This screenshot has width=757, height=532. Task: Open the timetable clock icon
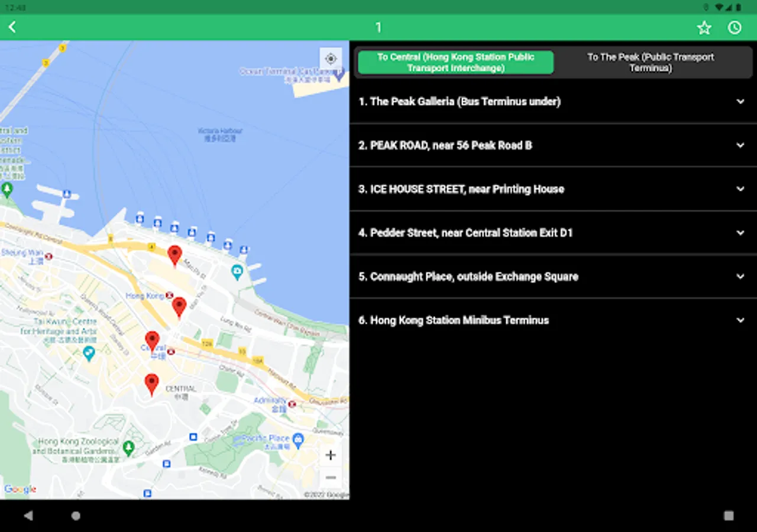click(735, 28)
